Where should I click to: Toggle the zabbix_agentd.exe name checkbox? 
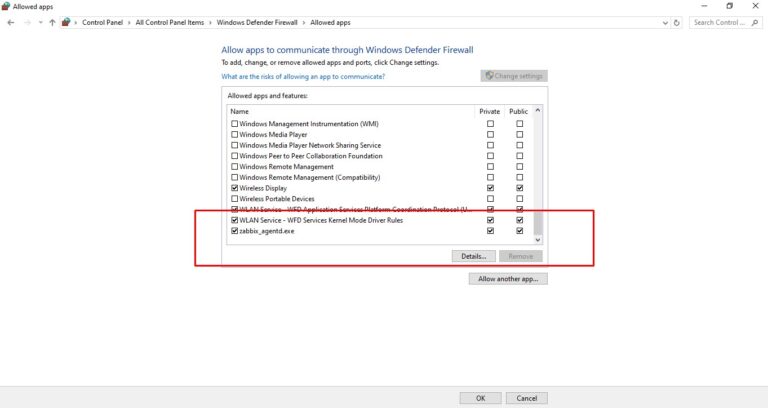tap(235, 231)
